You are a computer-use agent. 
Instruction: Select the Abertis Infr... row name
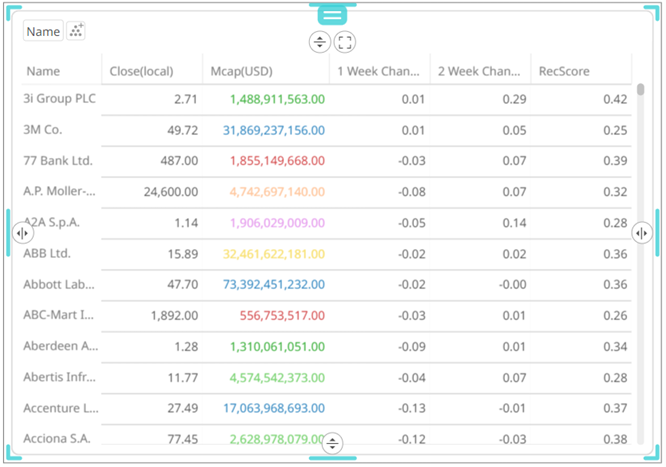click(59, 377)
